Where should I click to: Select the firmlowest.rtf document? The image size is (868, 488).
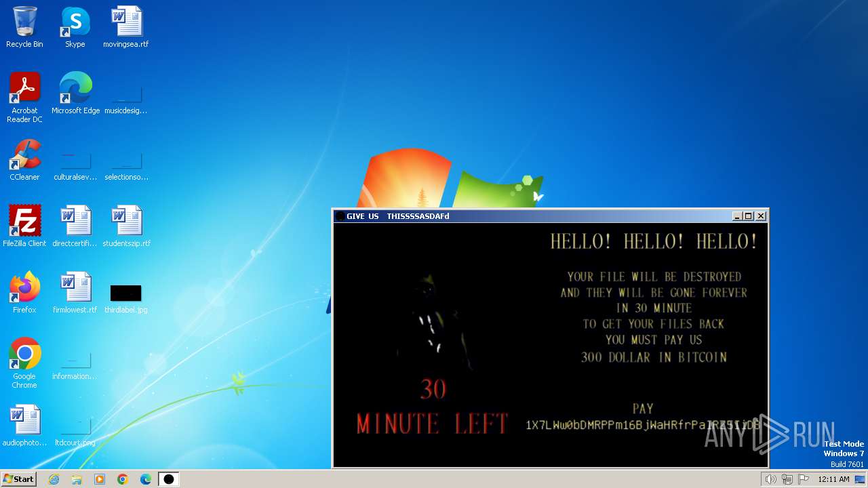75,293
